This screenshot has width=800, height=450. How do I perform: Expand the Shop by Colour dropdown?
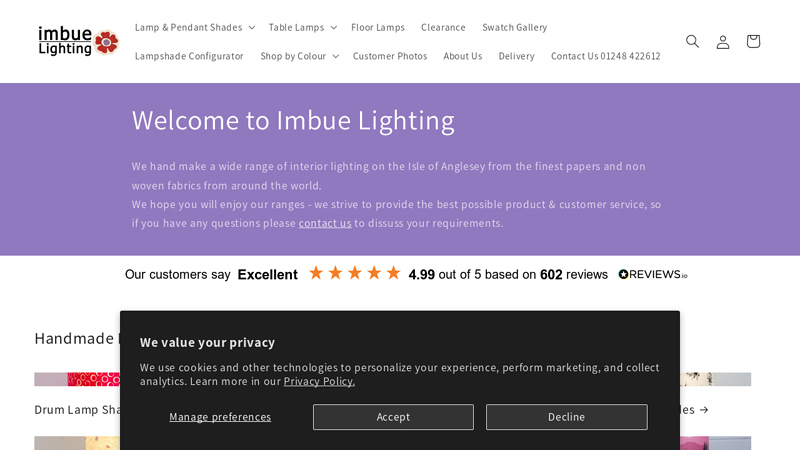click(299, 56)
